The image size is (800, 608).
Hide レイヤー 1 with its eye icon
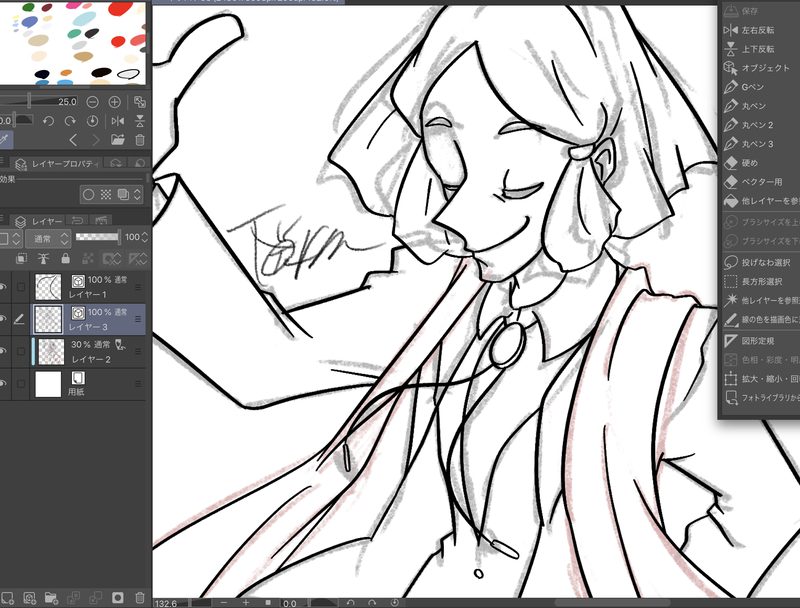[x=4, y=287]
